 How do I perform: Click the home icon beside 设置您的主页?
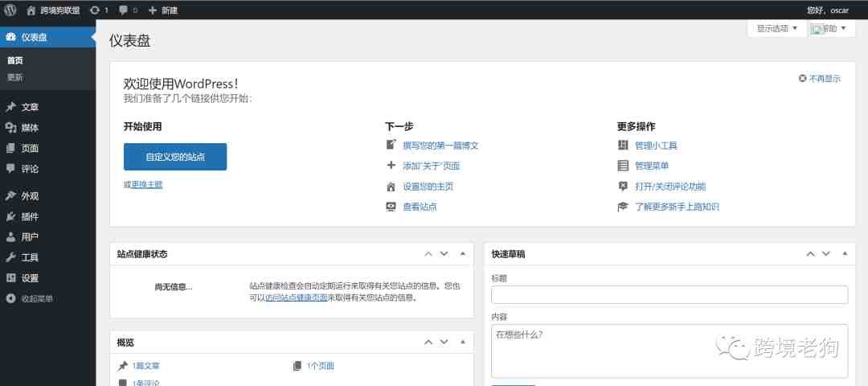[x=391, y=186]
